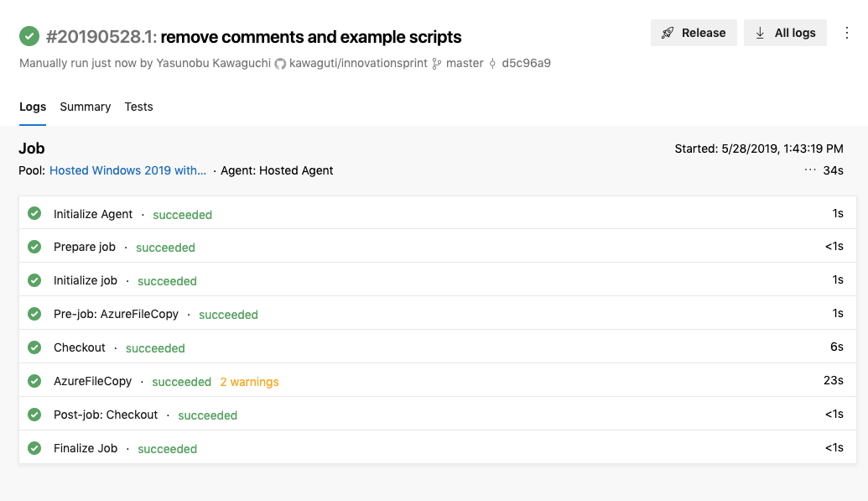868x501 pixels.
Task: Click the branch icon next to master
Action: 436,64
